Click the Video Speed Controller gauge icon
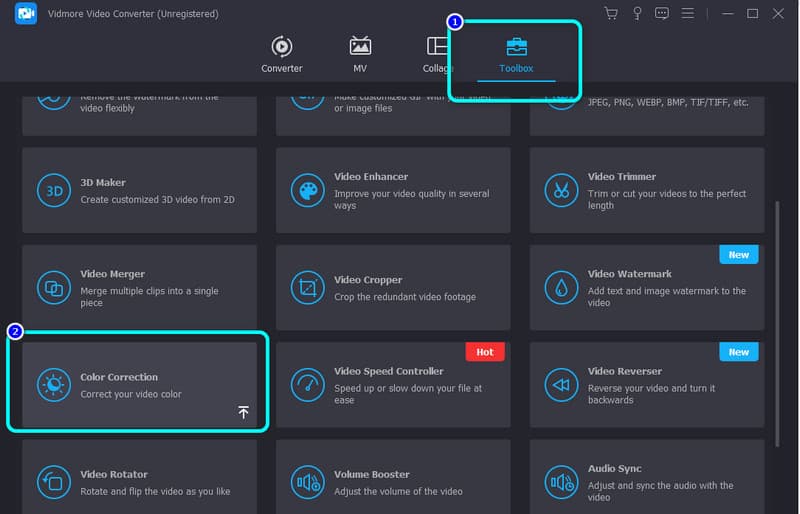 [x=307, y=385]
